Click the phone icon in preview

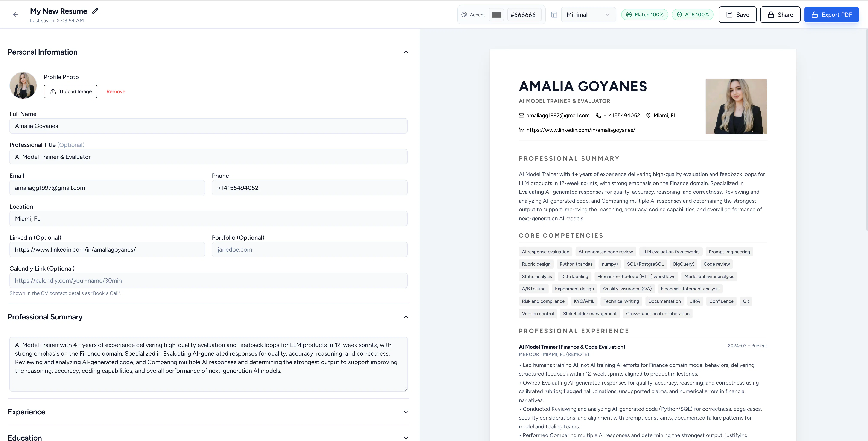(x=598, y=116)
